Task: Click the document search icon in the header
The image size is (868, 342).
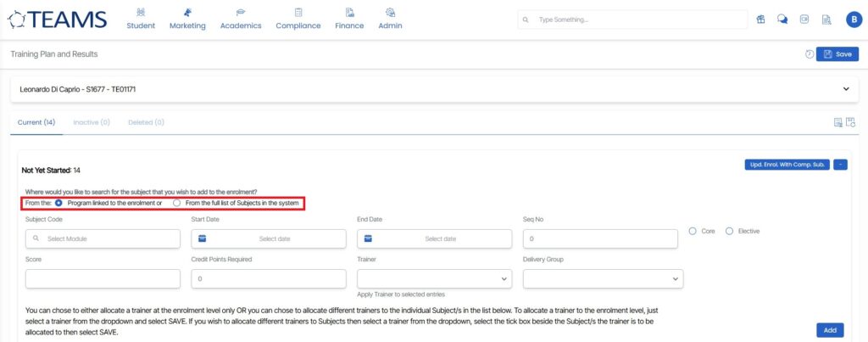Action: [x=826, y=20]
